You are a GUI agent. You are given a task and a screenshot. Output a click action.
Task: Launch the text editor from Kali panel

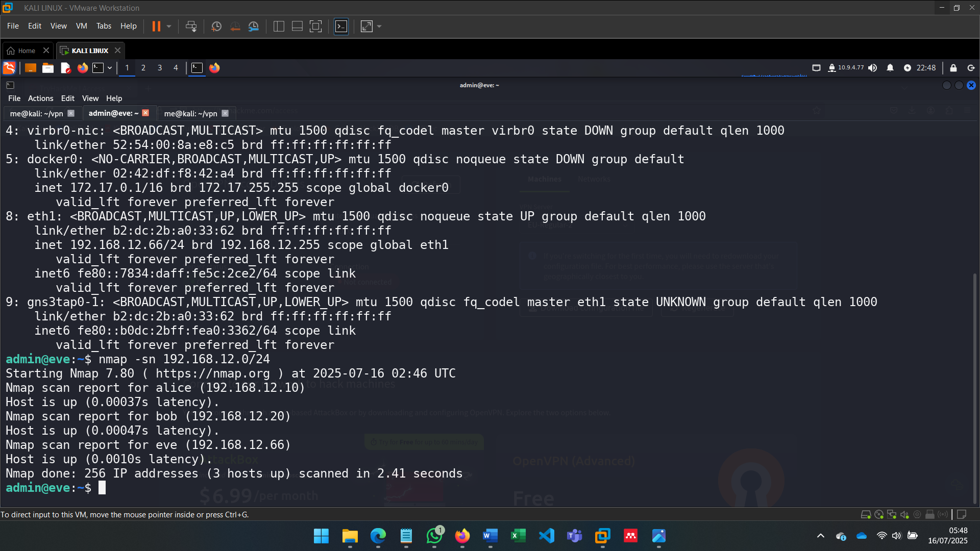coord(65,68)
